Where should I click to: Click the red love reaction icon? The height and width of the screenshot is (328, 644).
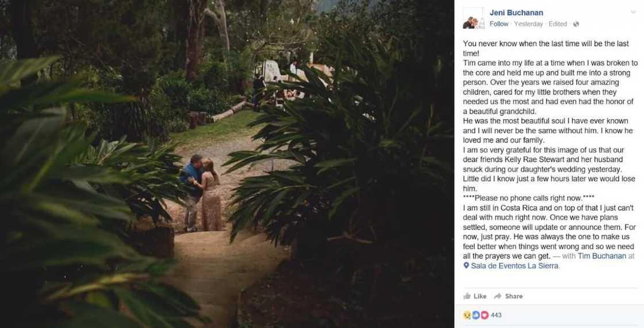[x=484, y=315]
